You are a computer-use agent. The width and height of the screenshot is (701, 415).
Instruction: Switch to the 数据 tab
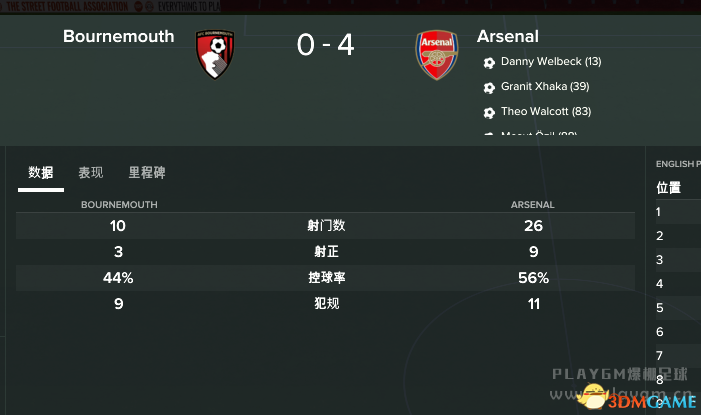pyautogui.click(x=41, y=173)
